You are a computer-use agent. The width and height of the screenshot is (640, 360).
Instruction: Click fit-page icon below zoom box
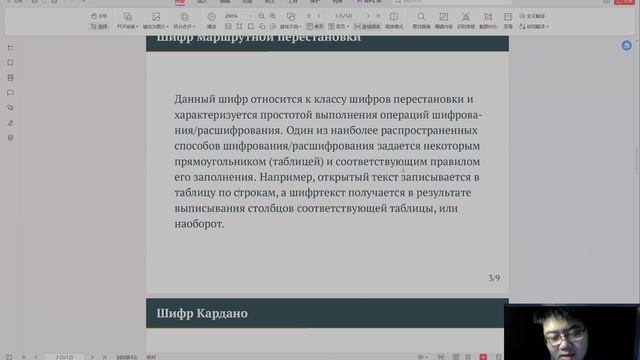[239, 27]
